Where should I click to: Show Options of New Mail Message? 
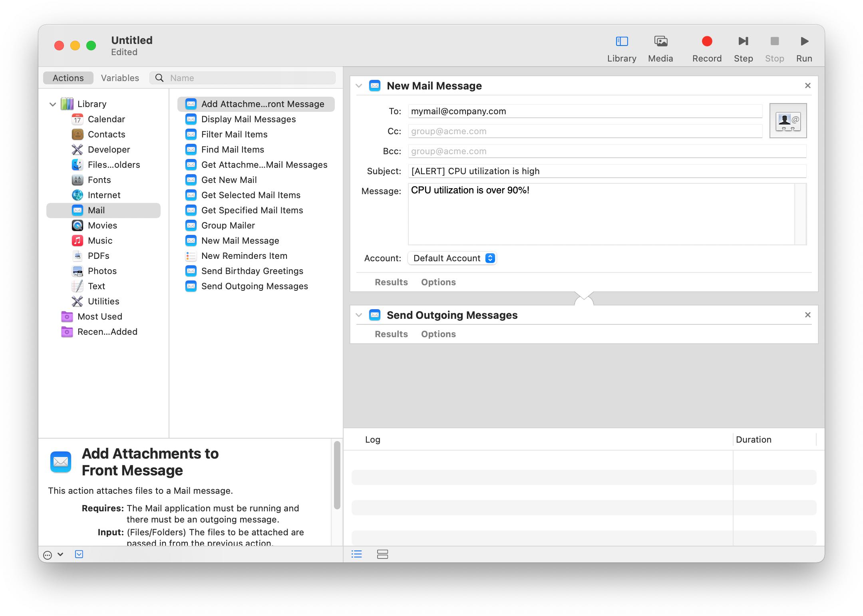(438, 282)
